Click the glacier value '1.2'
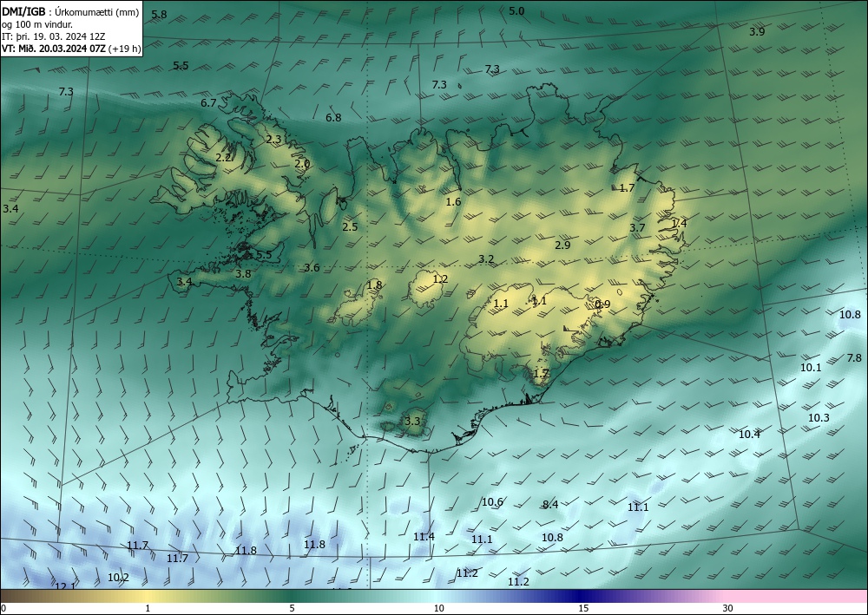This screenshot has width=868, height=615. point(440,278)
